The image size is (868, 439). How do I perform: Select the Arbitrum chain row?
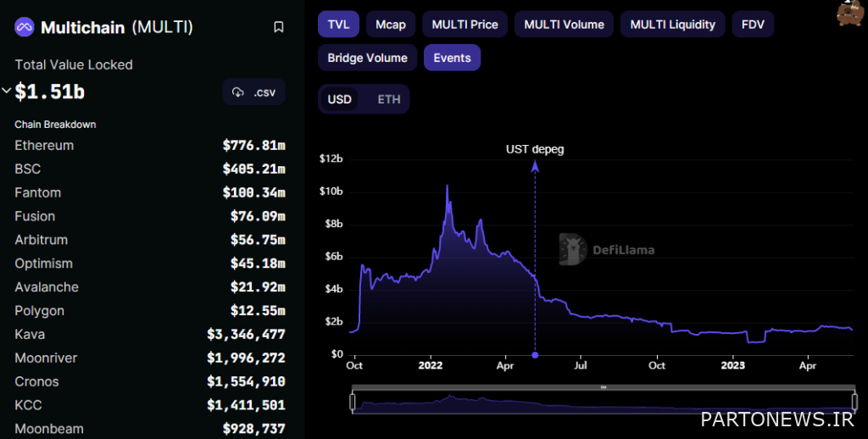150,240
